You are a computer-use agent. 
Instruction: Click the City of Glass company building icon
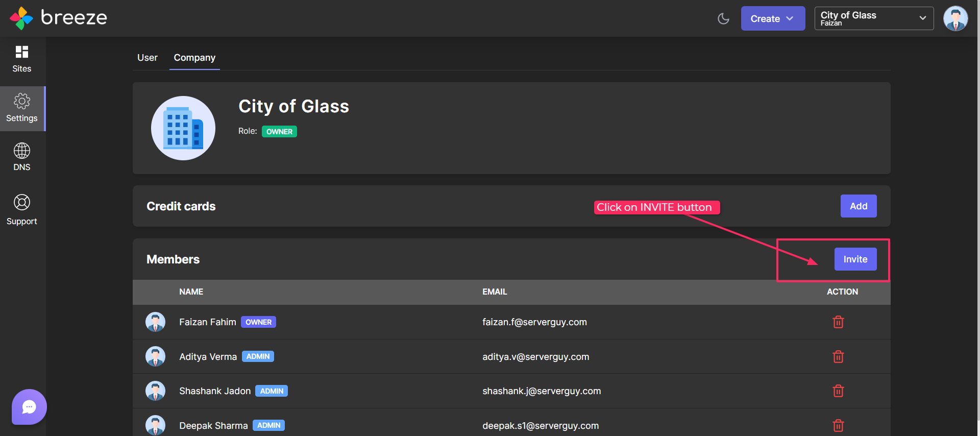(x=183, y=128)
